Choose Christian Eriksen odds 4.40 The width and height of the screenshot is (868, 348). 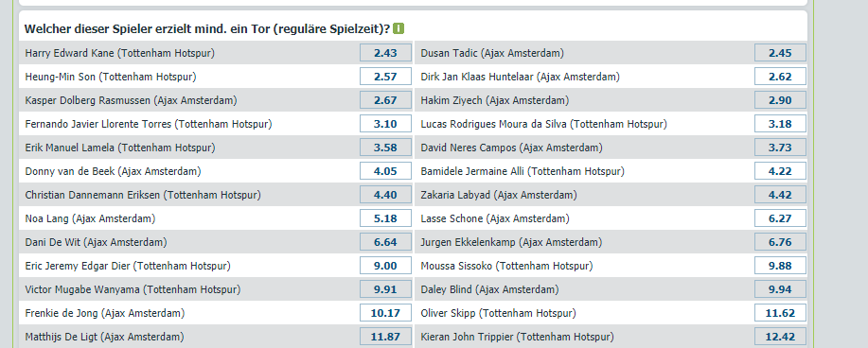pyautogui.click(x=385, y=195)
